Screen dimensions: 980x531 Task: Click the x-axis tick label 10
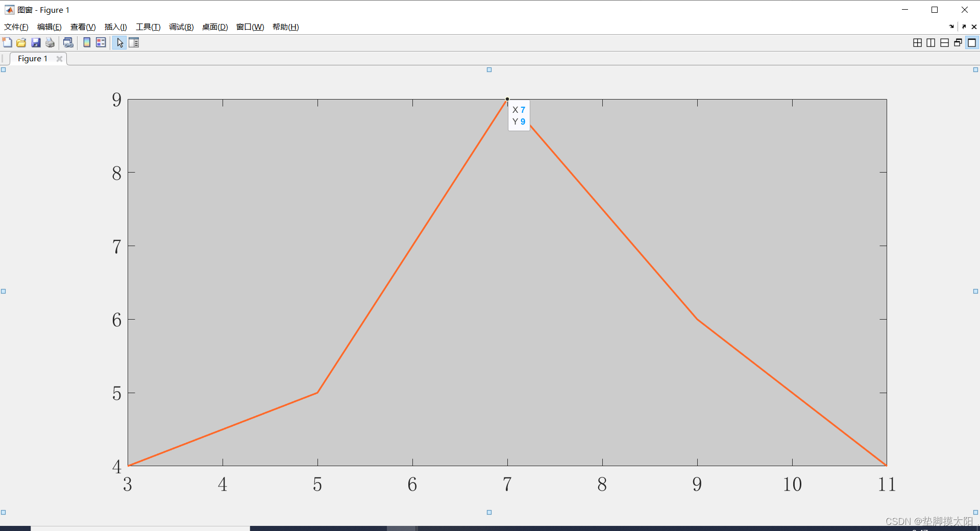(x=792, y=484)
